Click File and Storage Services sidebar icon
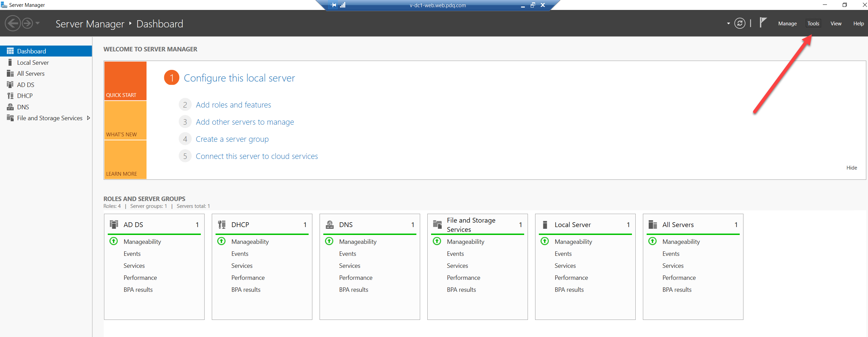 pos(10,118)
